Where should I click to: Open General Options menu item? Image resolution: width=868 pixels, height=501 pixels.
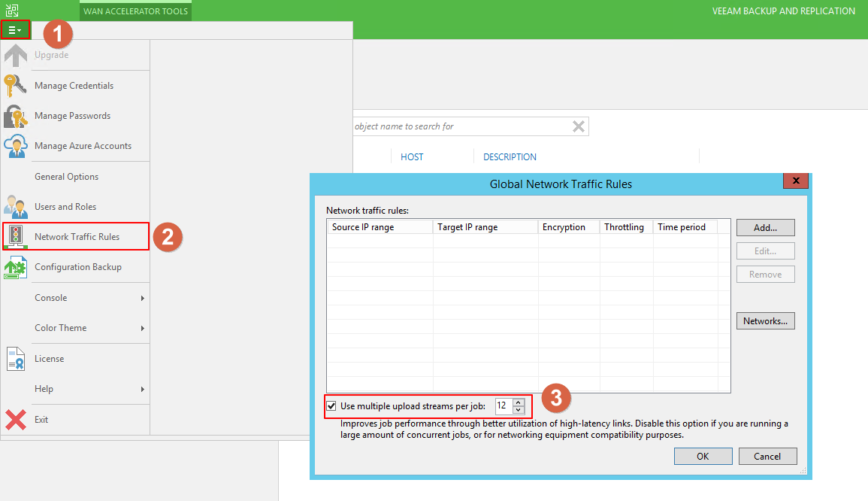[x=66, y=177]
